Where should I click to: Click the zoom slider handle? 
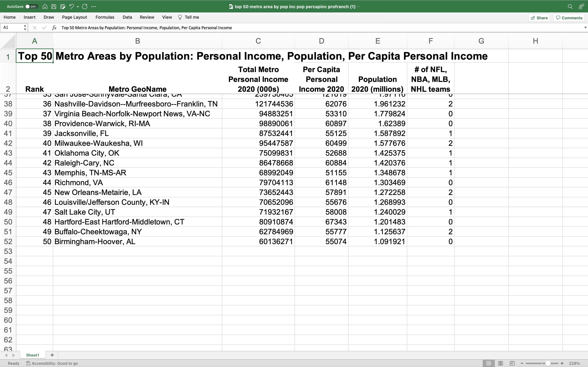click(x=548, y=363)
